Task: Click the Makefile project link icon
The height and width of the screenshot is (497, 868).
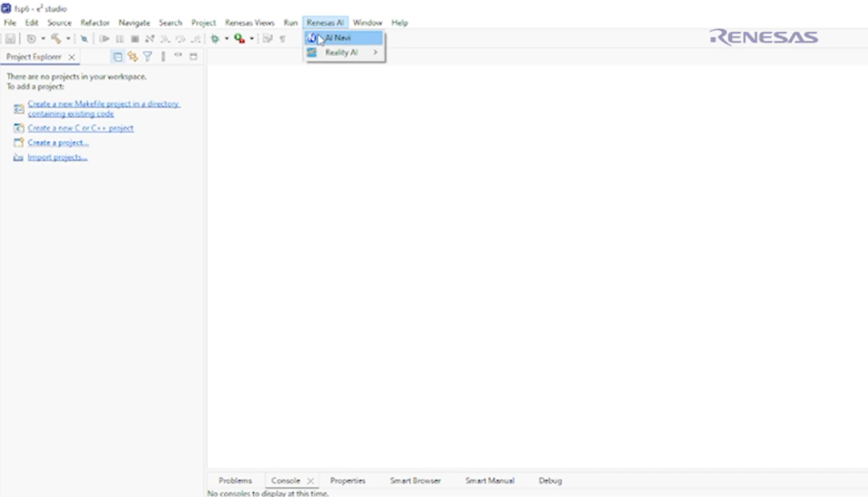Action: (18, 109)
